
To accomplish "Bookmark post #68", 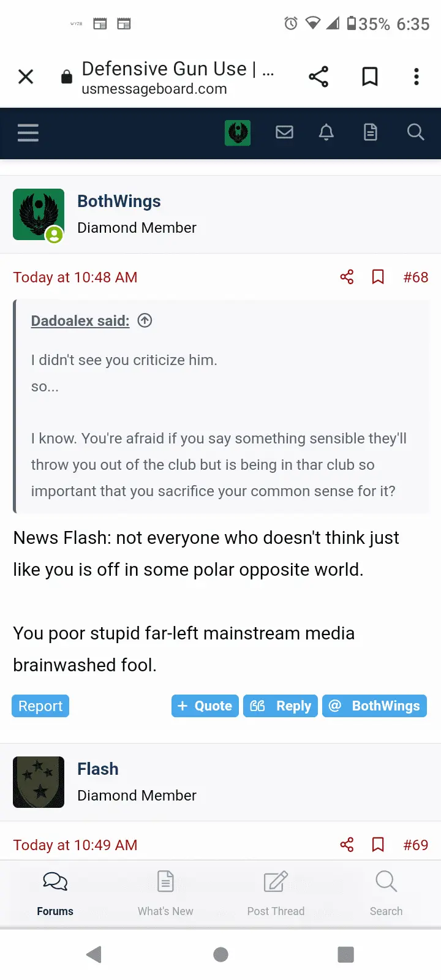I will point(379,277).
